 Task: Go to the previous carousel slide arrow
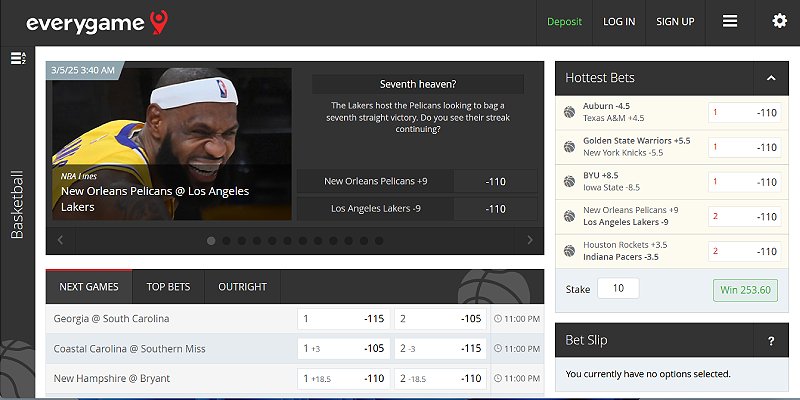point(60,240)
